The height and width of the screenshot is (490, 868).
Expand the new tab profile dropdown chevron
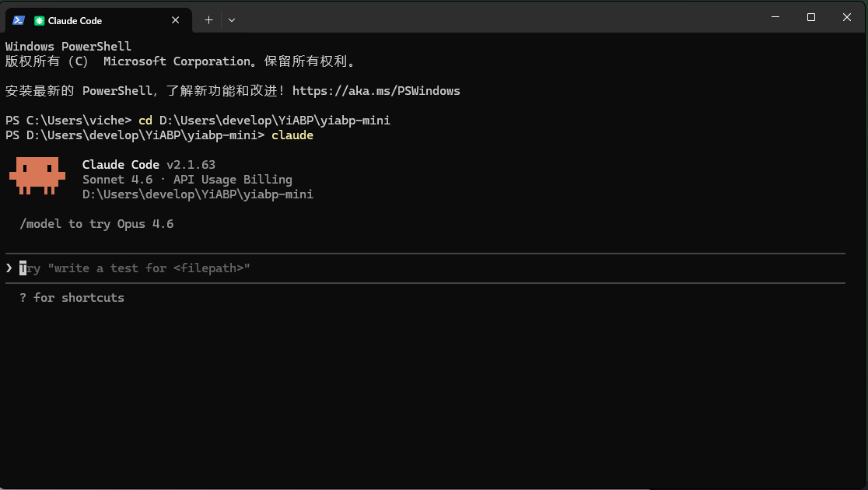coord(232,20)
